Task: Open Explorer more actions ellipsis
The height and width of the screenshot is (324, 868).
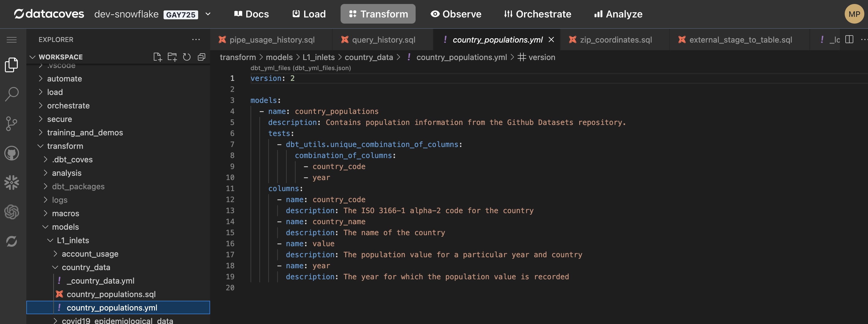Action: [196, 40]
